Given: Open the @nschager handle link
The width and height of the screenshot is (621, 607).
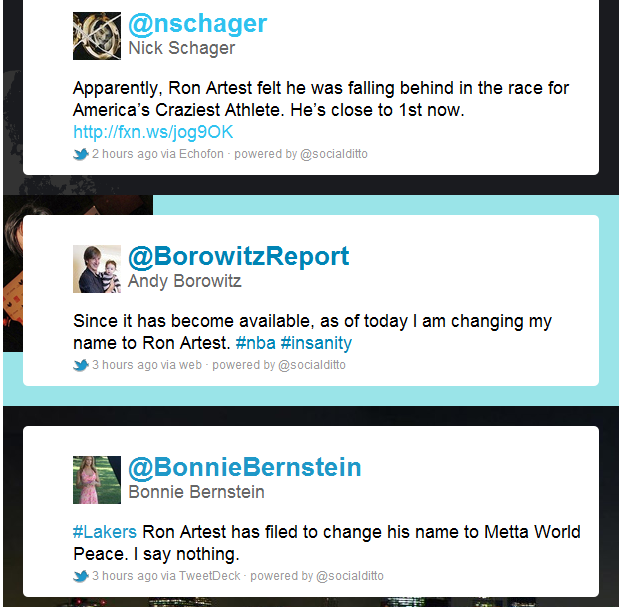Looking at the screenshot, I should [198, 23].
